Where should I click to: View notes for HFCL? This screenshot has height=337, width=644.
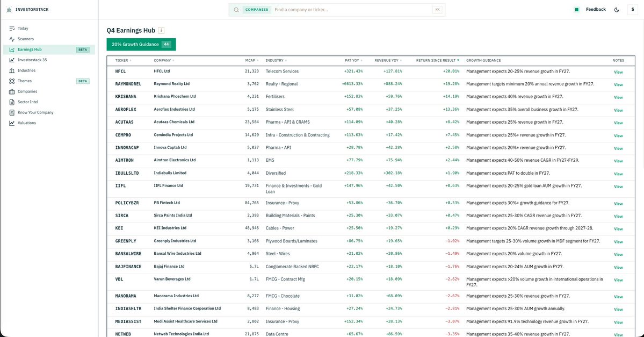pyautogui.click(x=618, y=72)
